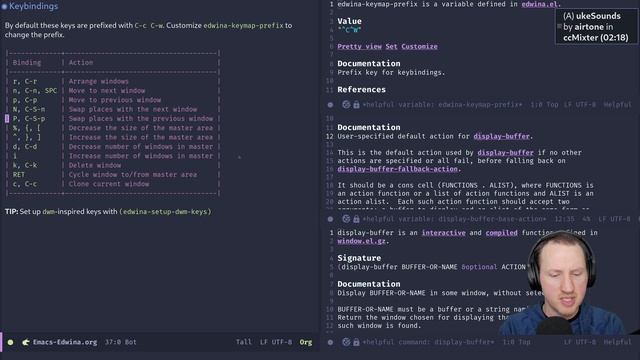
Task: Click the LF UTF-8 encoding in the Org modeline
Action: click(276, 342)
